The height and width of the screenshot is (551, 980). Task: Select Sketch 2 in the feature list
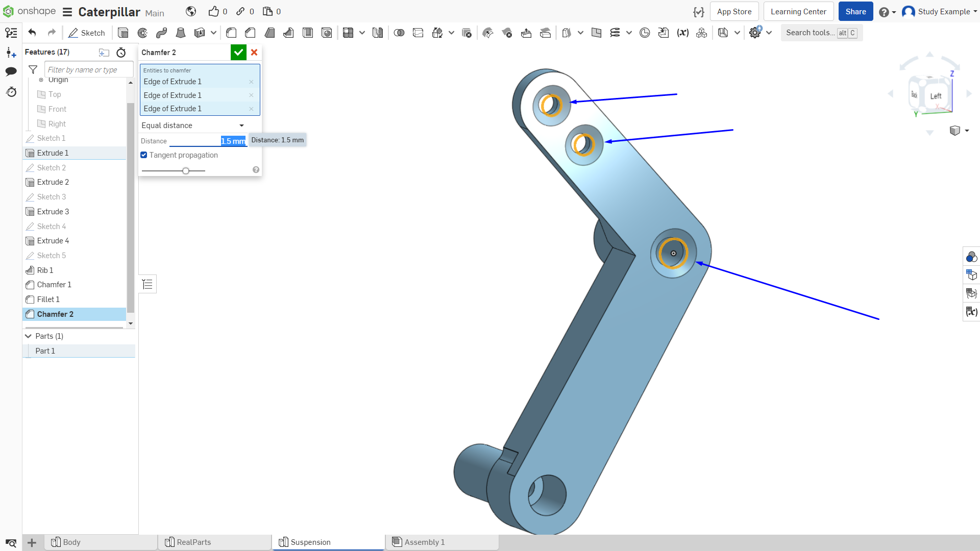(75, 168)
